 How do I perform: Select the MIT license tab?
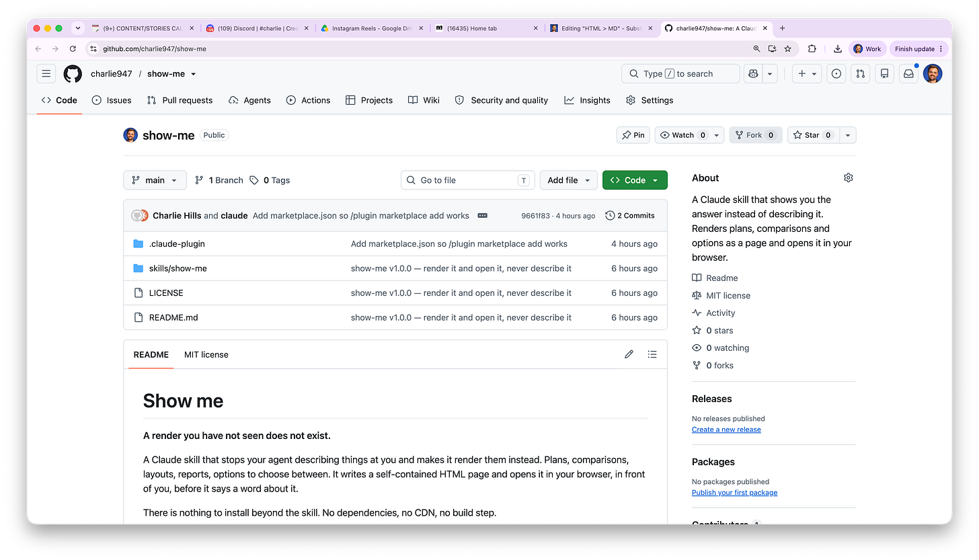pyautogui.click(x=206, y=354)
